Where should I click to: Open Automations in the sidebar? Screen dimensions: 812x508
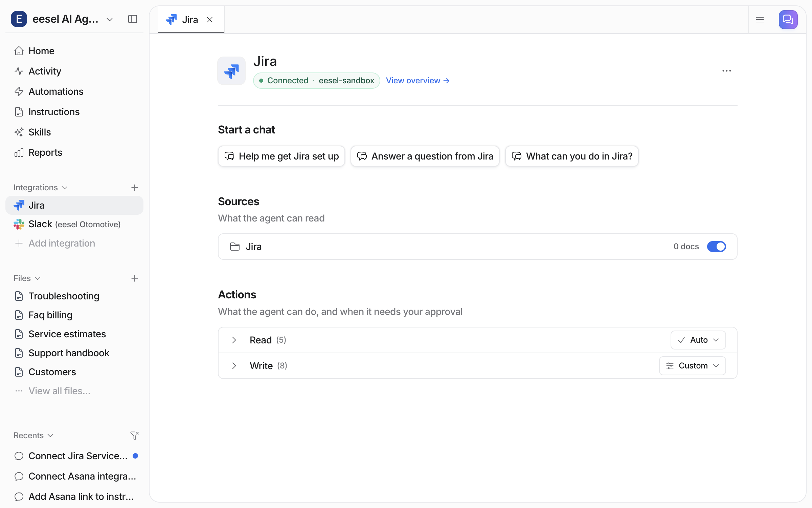tap(74, 91)
